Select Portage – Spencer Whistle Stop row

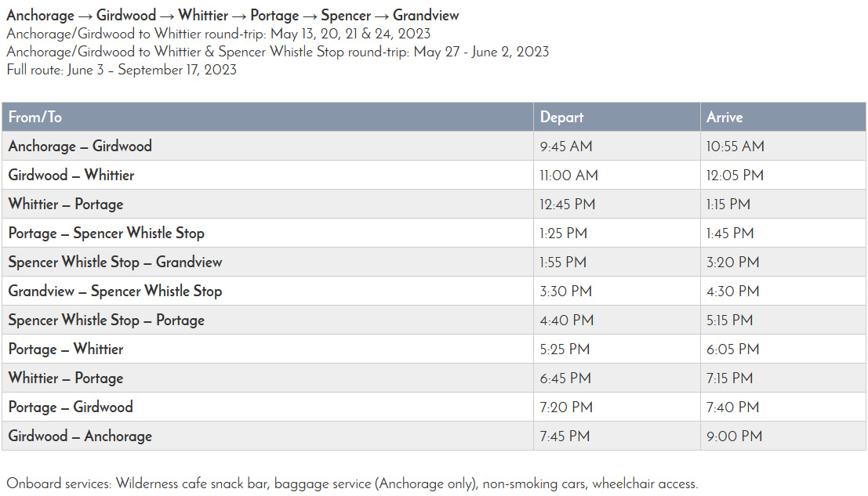tap(107, 234)
